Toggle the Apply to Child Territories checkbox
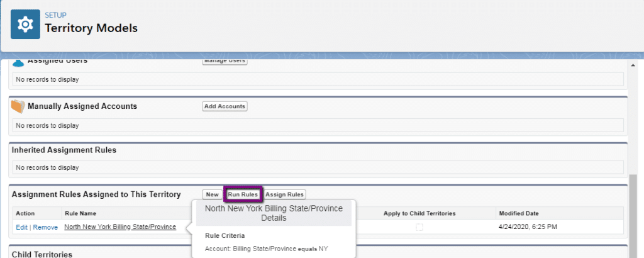Image resolution: width=644 pixels, height=258 pixels. (x=419, y=227)
